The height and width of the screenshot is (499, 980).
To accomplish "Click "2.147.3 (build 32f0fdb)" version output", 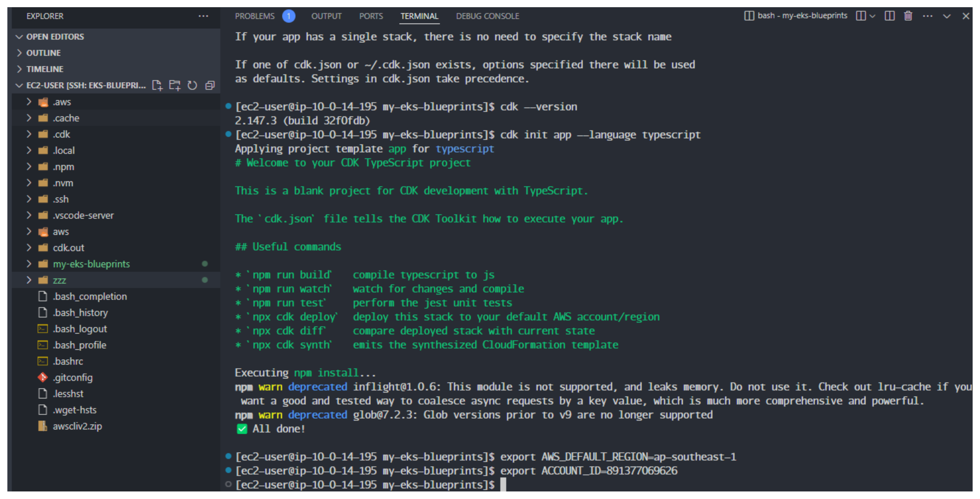I will (302, 121).
